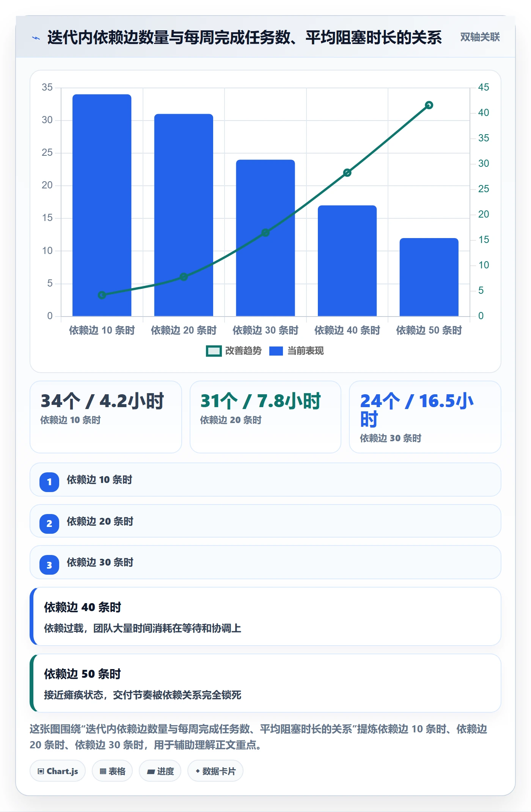Viewport: 531px width, 812px height.
Task: Click the green line point at 依赖边 20 条时
Action: click(x=184, y=277)
